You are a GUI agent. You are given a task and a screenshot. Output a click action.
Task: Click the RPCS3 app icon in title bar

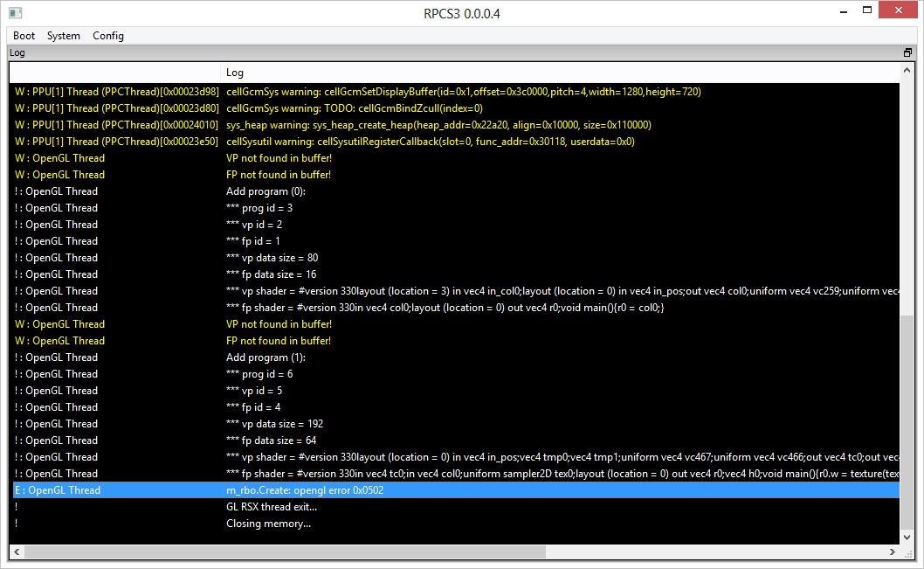pyautogui.click(x=16, y=12)
